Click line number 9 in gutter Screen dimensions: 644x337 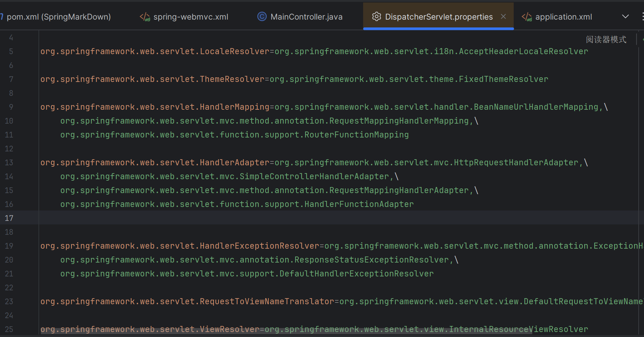pyautogui.click(x=11, y=107)
